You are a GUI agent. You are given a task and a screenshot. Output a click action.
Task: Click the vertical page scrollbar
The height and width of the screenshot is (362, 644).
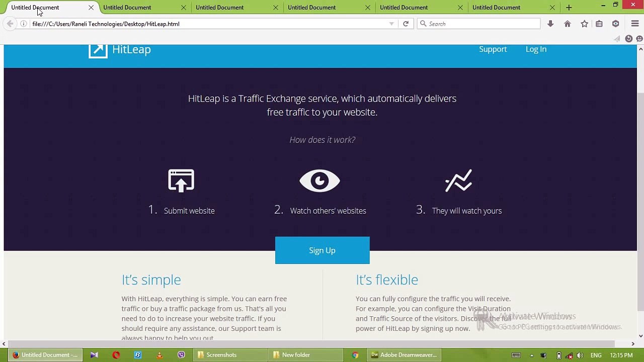coord(640,201)
